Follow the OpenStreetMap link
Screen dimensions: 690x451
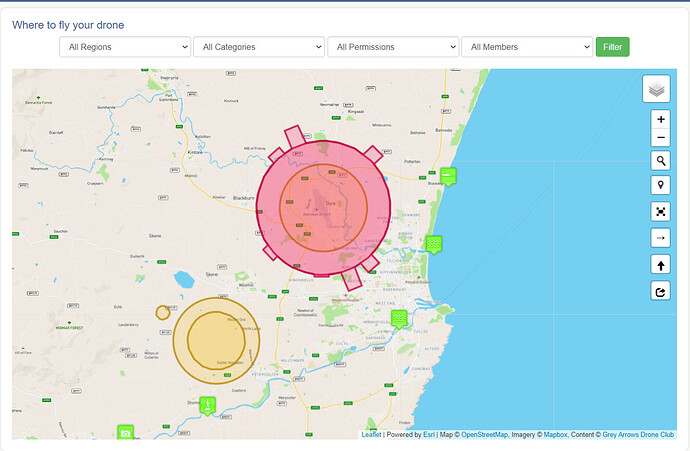482,435
